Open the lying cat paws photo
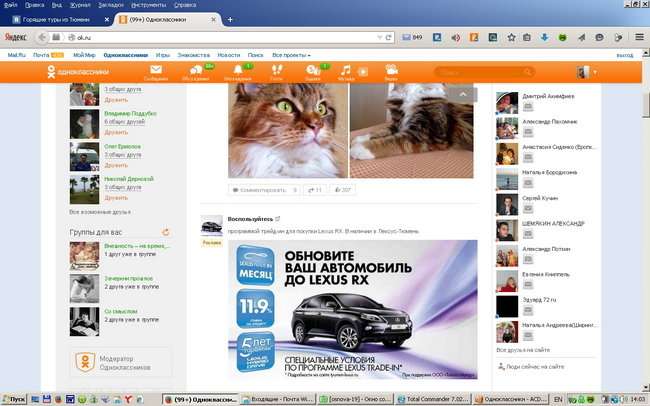The width and height of the screenshot is (650, 406). [412, 130]
